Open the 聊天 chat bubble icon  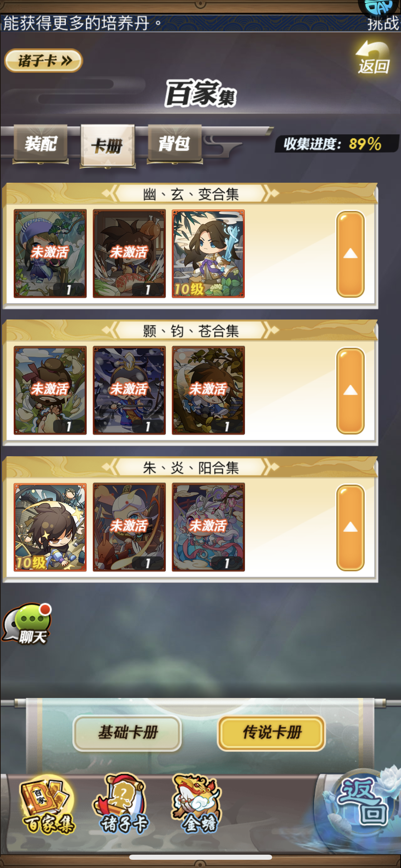coord(27,624)
